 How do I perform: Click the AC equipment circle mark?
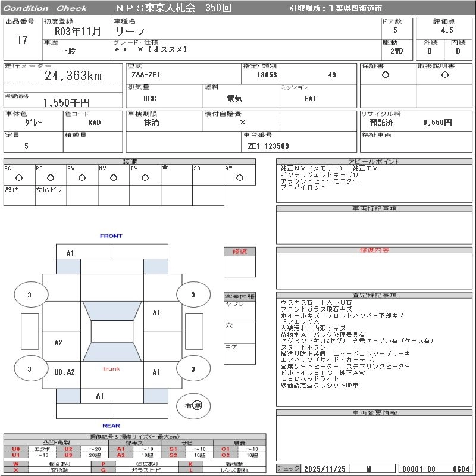(19, 177)
